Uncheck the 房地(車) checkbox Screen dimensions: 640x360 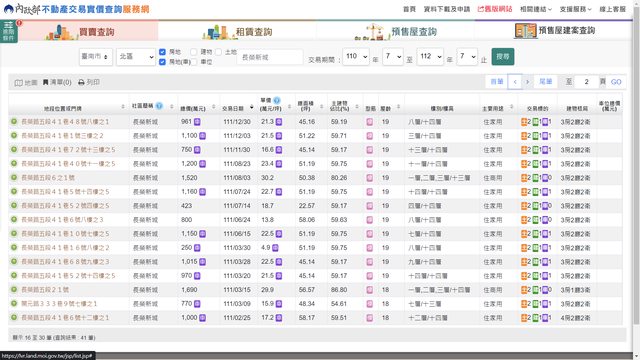point(162,62)
